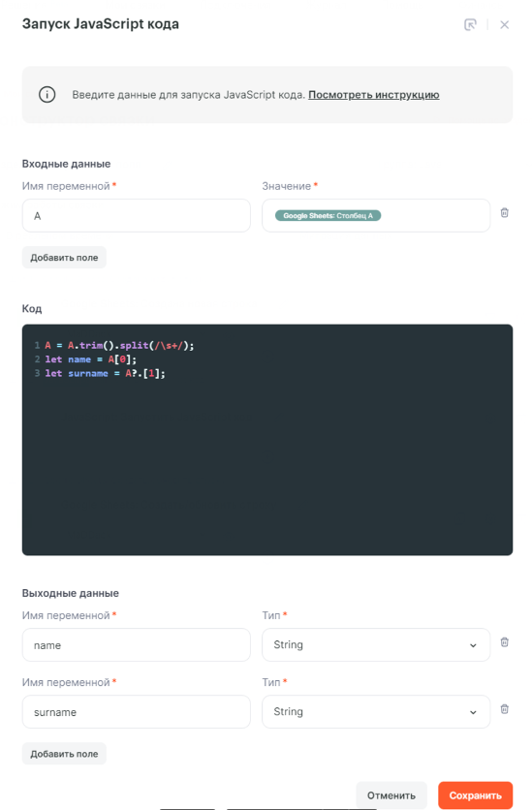Expand Тип dropdown for surname variable

click(376, 712)
